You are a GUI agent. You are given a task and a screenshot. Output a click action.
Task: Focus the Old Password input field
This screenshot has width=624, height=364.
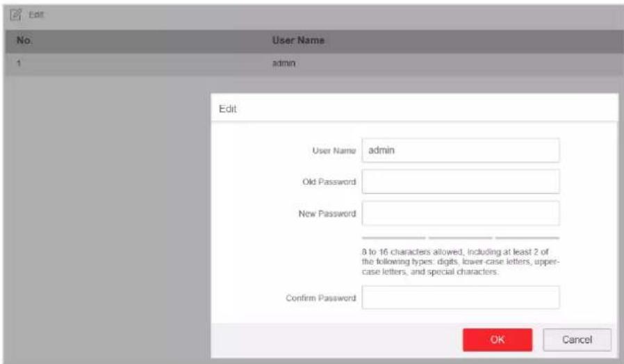pos(461,182)
